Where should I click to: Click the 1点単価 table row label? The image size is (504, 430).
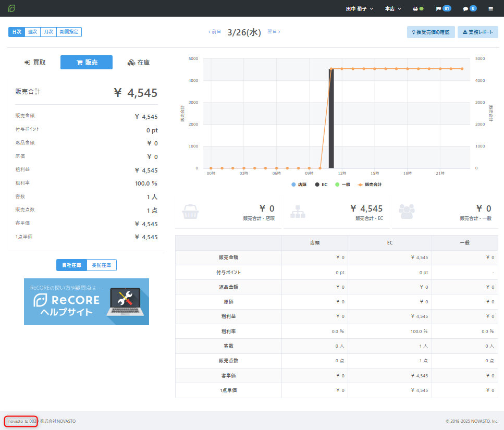228,390
